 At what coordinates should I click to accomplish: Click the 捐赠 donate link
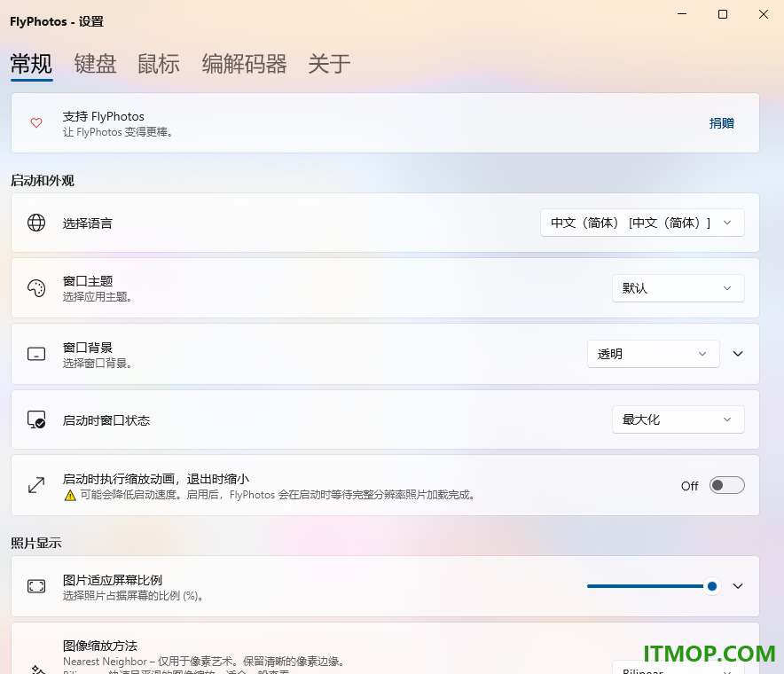[722, 123]
